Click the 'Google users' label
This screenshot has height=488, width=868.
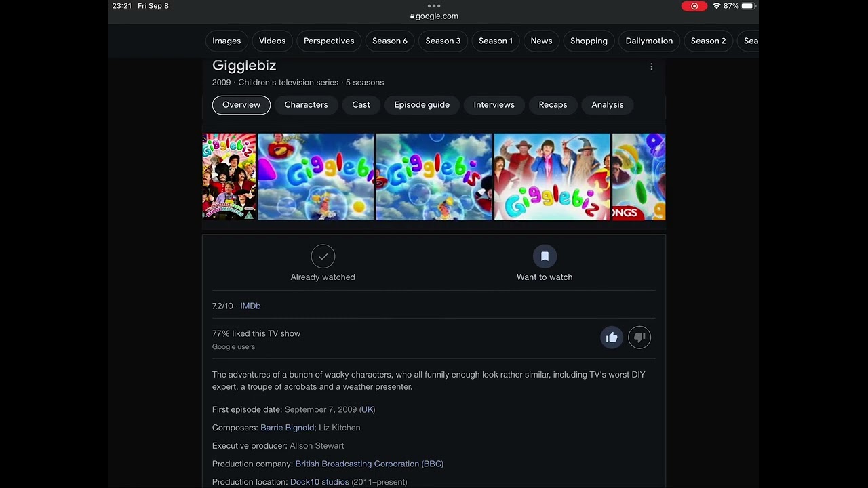[233, 347]
